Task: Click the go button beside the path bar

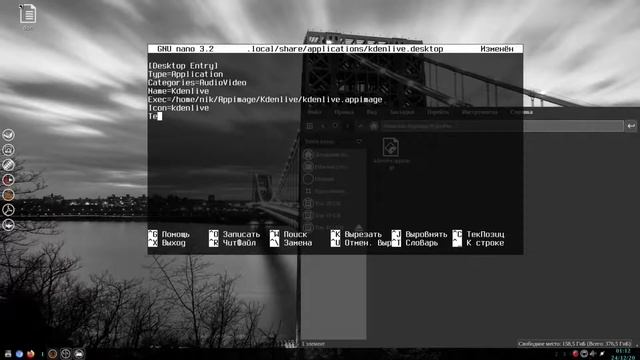Action: (631, 126)
